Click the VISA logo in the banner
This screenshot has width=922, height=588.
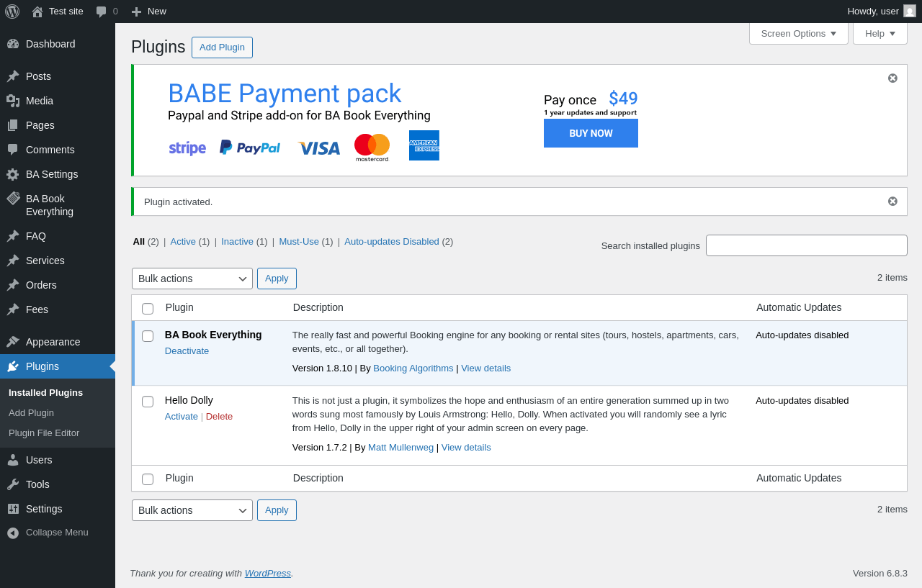[x=318, y=148]
